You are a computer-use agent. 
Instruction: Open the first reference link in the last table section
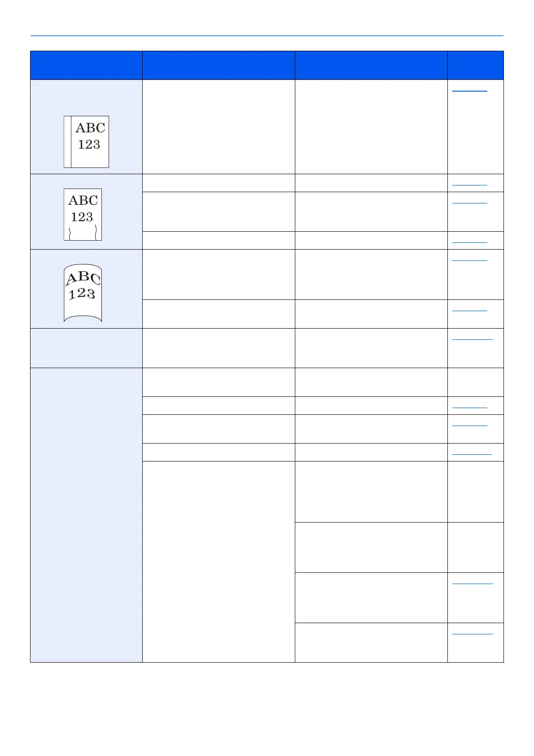point(469,406)
